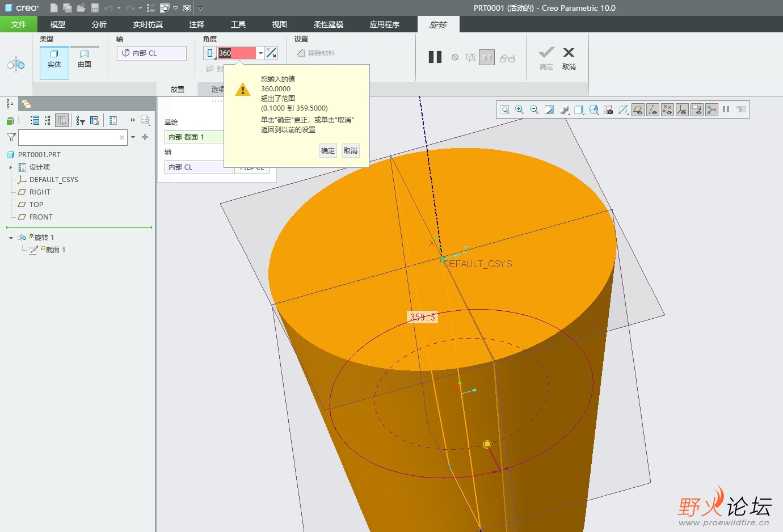Open the tree settings list icon

coord(35,120)
